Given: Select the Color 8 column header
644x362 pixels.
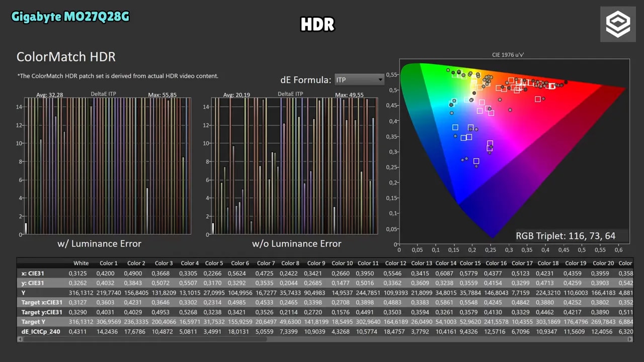Looking at the screenshot, I should 290,263.
